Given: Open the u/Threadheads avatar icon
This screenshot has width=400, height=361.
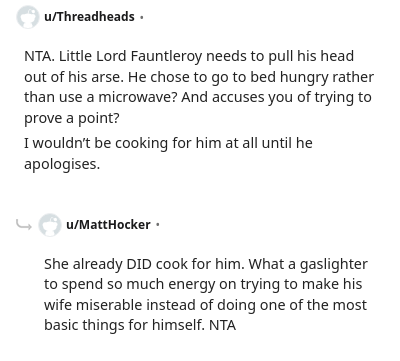Looking at the screenshot, I should click(27, 17).
